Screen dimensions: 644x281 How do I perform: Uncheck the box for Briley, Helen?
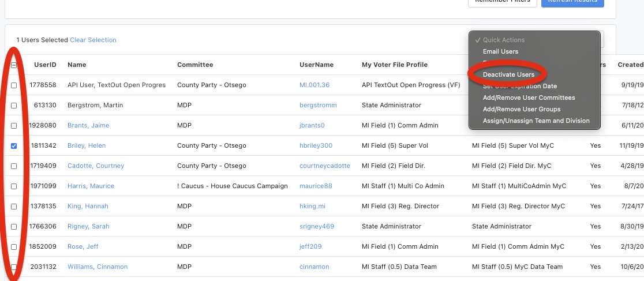coord(13,145)
